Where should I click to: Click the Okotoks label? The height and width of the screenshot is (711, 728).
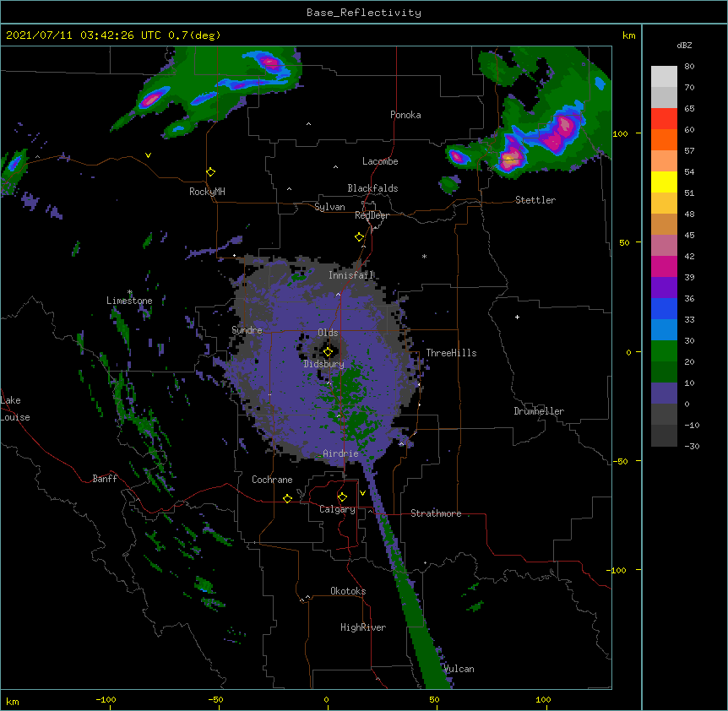(x=348, y=591)
